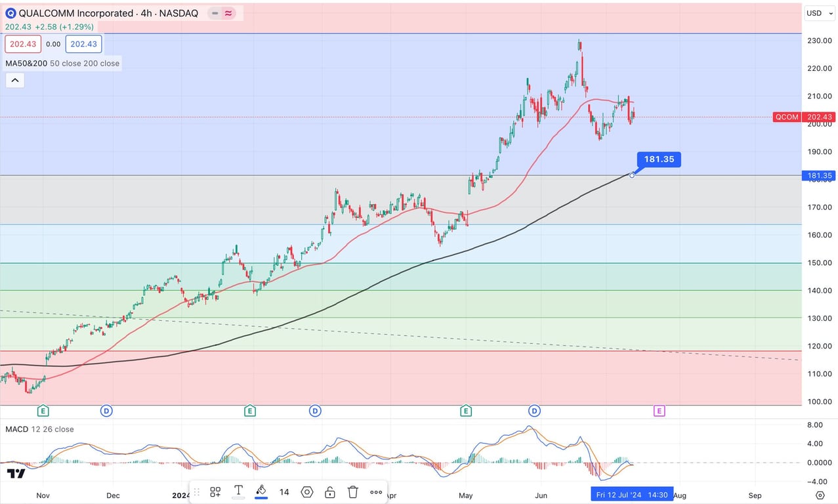
Task: Open the purple upcoming earnings E marker
Action: tap(659, 411)
